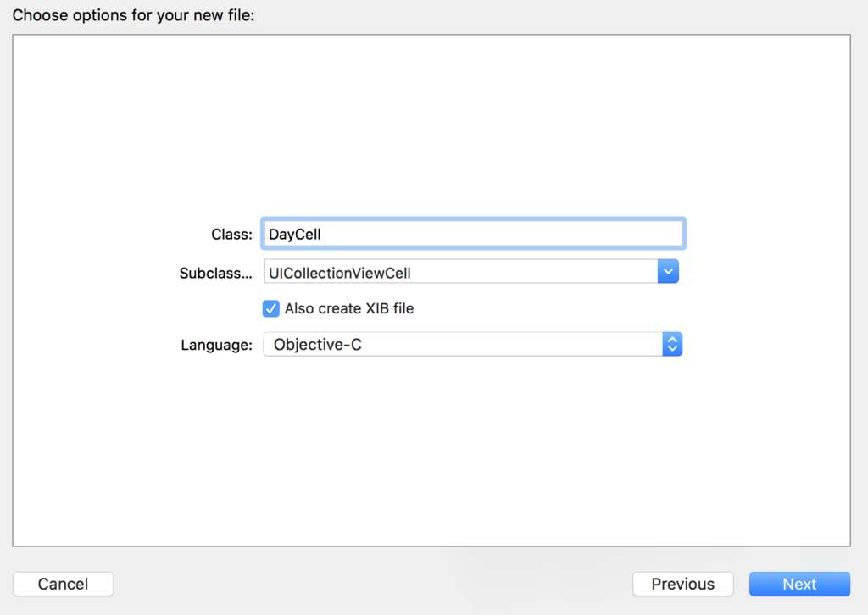Click the "Language:" field label

coord(216,345)
